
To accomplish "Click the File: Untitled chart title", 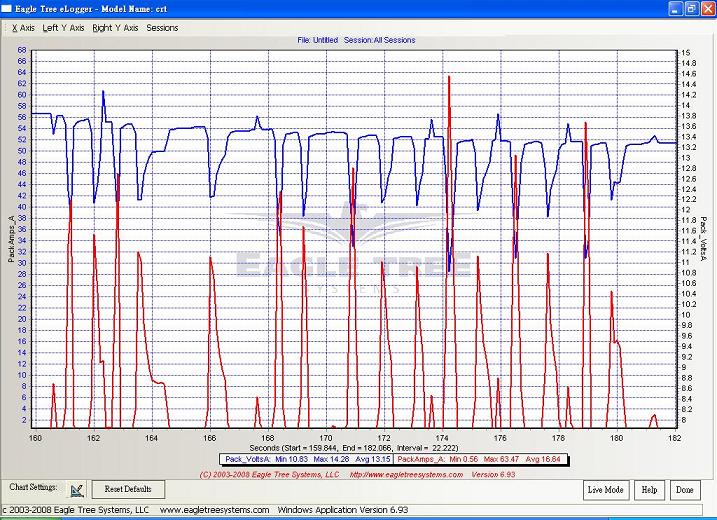I will coord(356,41).
